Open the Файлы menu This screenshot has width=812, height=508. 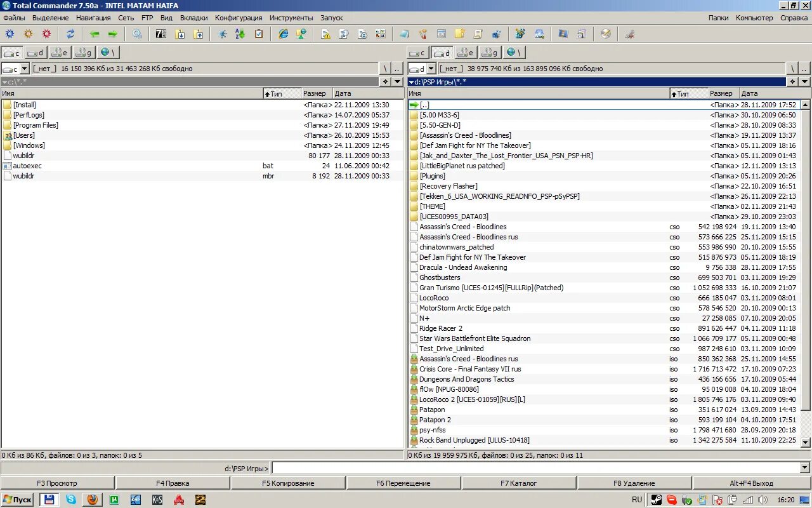[x=14, y=18]
